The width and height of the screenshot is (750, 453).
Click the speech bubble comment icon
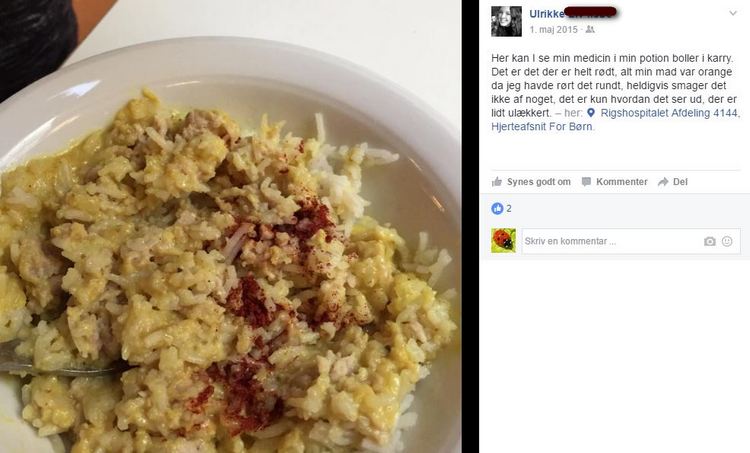(586, 182)
